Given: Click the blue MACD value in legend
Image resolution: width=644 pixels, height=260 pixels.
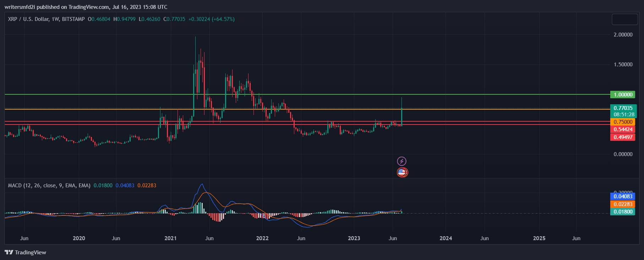Looking at the screenshot, I should click(x=125, y=186).
